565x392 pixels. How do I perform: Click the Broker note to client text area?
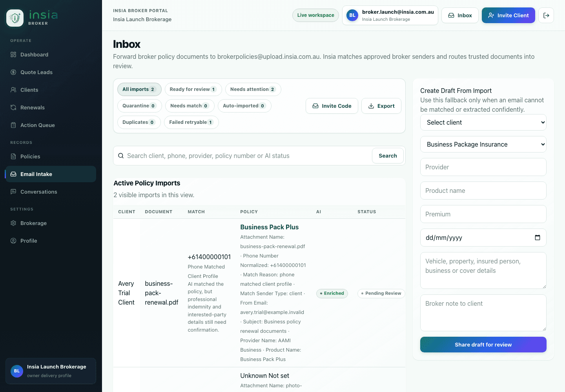click(x=483, y=313)
